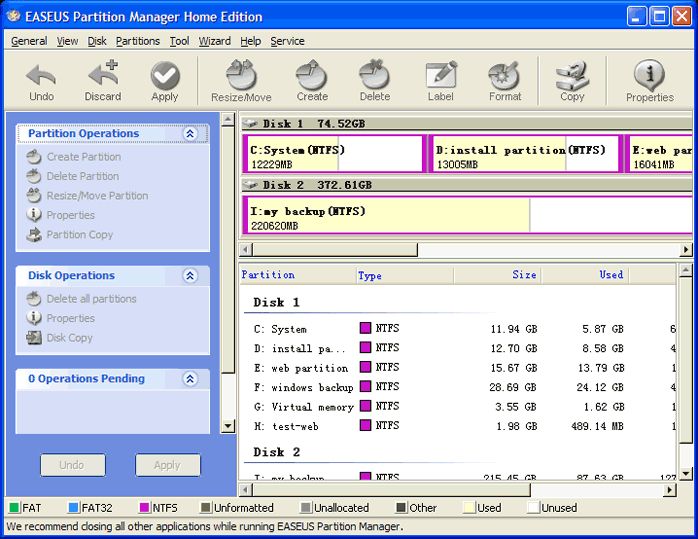Click the Resize/Move Partition sidebar icon
698x539 pixels.
pos(34,196)
